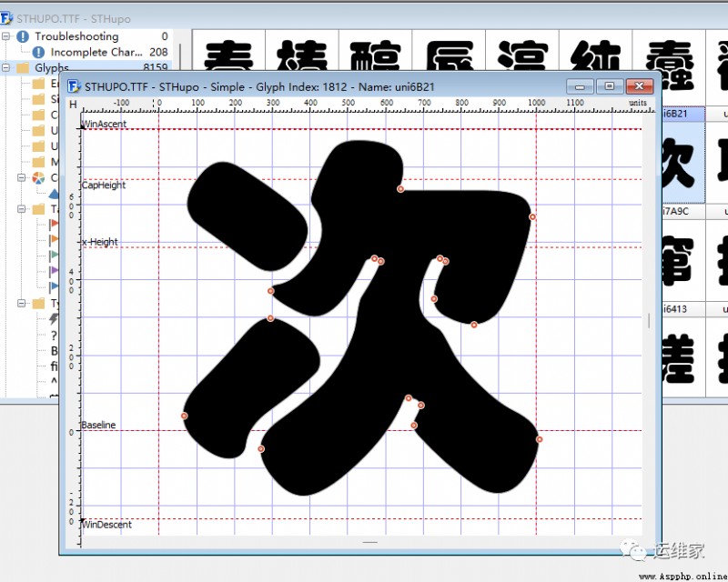728x582 pixels.
Task: Collapse the Troubleshooting tree node
Action: (x=5, y=36)
